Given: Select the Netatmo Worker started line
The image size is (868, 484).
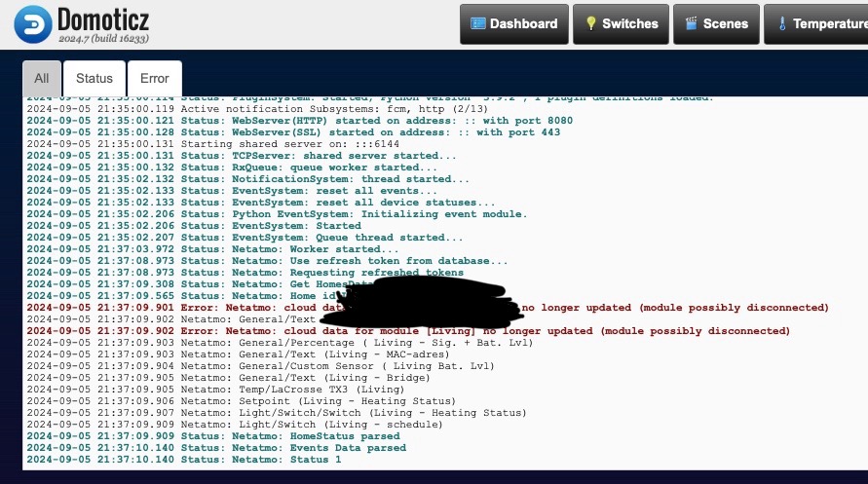Looking at the screenshot, I should (212, 249).
